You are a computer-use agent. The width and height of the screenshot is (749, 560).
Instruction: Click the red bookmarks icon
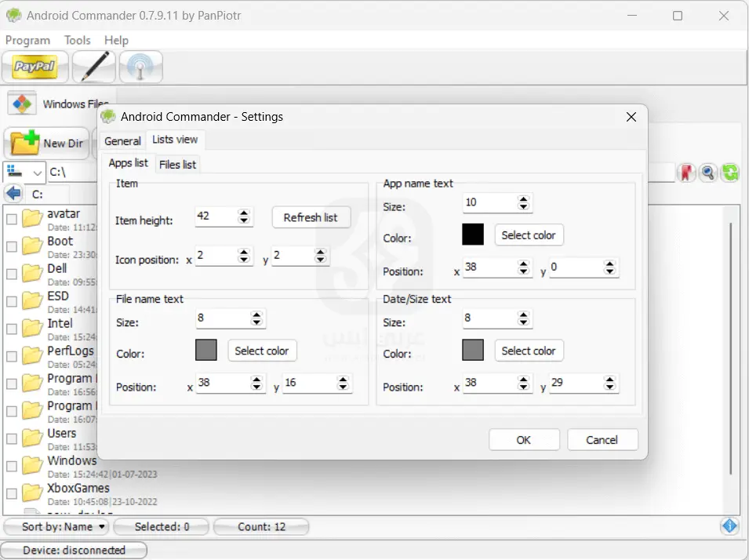click(x=686, y=172)
